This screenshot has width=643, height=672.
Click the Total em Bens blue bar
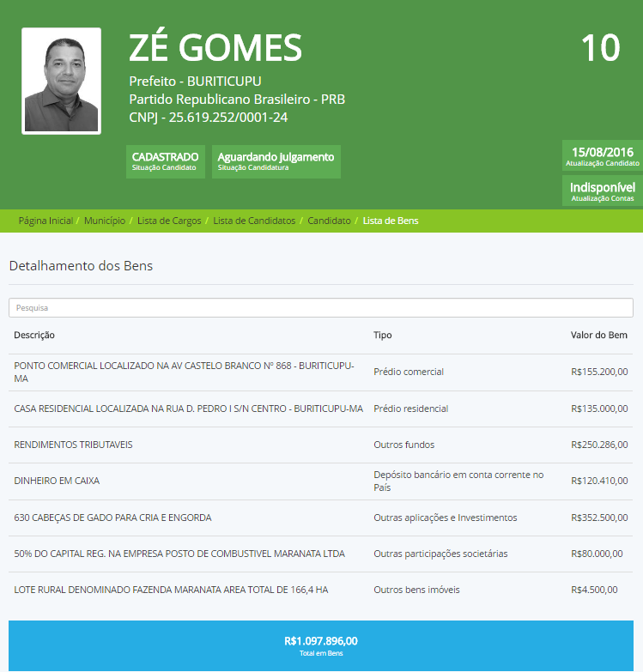(x=321, y=645)
